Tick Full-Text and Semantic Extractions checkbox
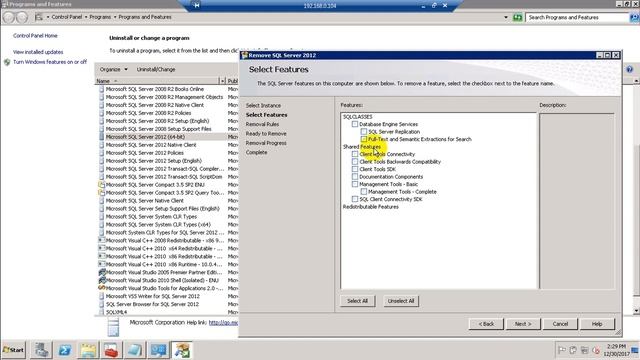 364,139
